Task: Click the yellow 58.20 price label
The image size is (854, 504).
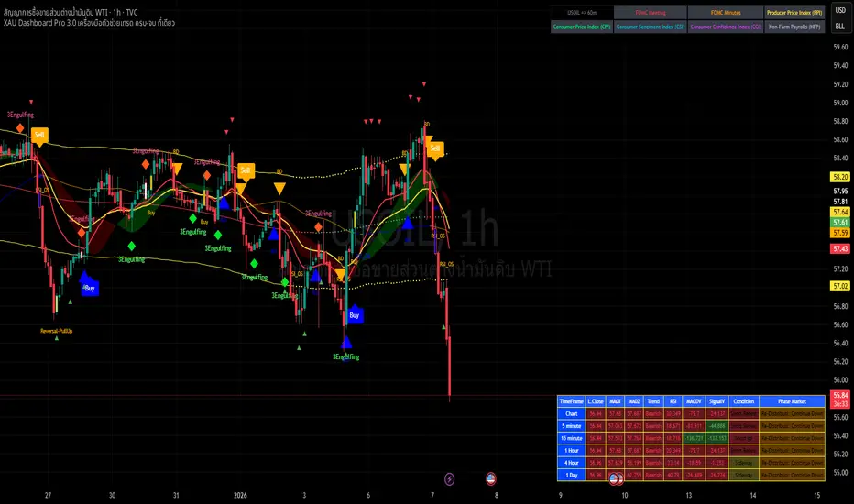Action: [x=840, y=177]
